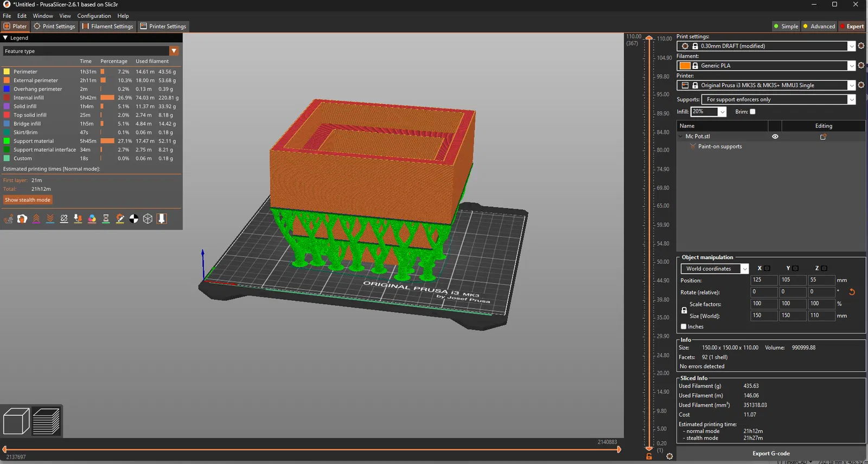Toggle print pauses hourglass icon
This screenshot has height=464, width=868.
pyautogui.click(x=106, y=218)
